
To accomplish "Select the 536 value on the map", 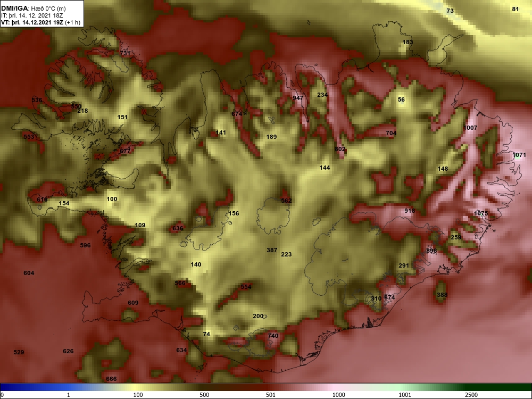I will [x=37, y=100].
